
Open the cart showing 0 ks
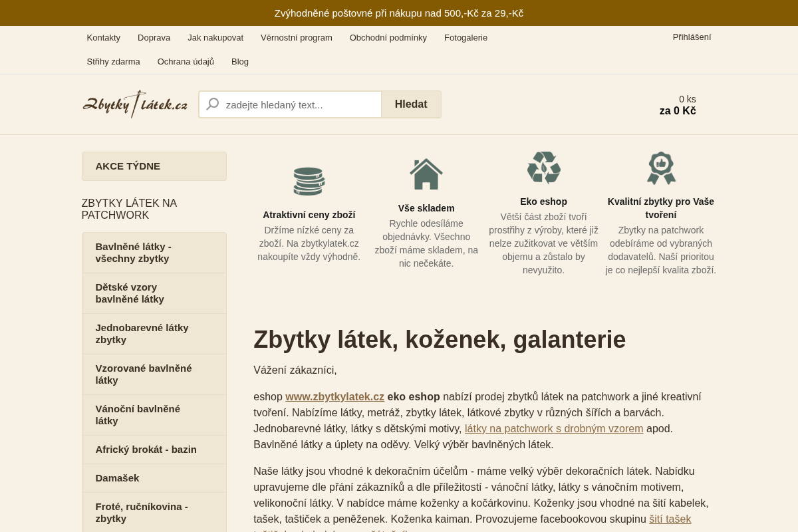(x=678, y=105)
